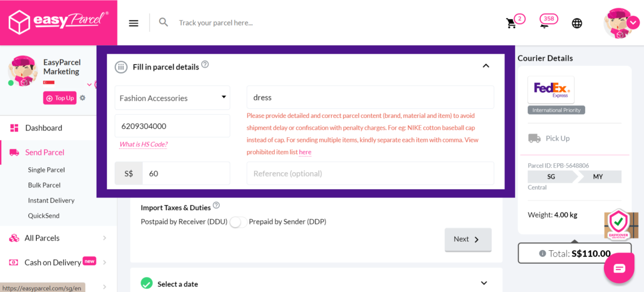Open the hamburger menu icon
Viewport: 644px width, 292px height.
click(x=133, y=23)
